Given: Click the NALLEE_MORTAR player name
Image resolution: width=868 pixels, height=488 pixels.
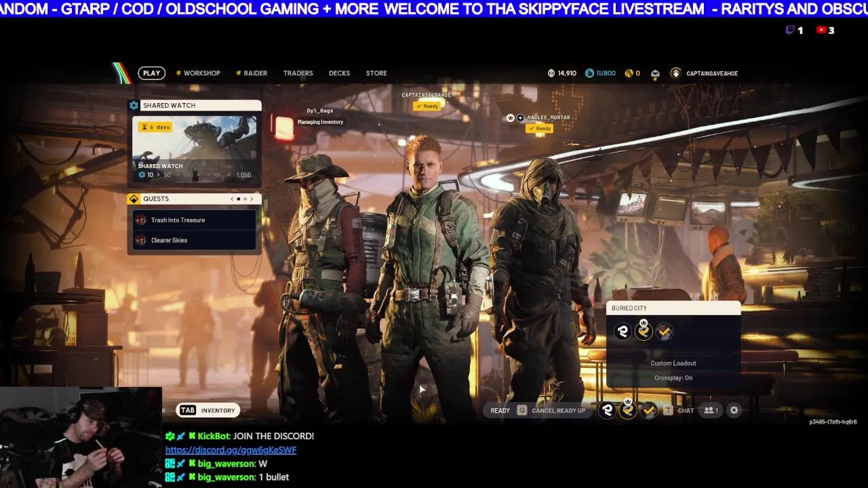Looking at the screenshot, I should (x=549, y=117).
